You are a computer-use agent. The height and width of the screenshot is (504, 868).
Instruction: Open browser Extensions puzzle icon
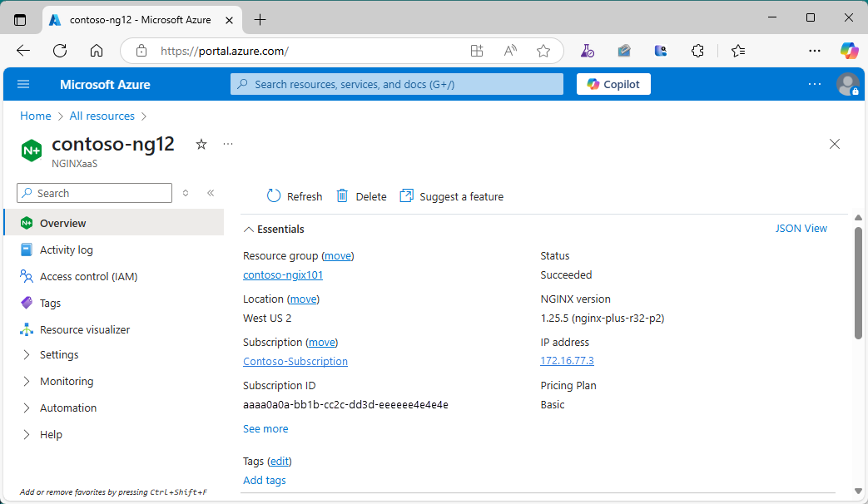pos(697,51)
